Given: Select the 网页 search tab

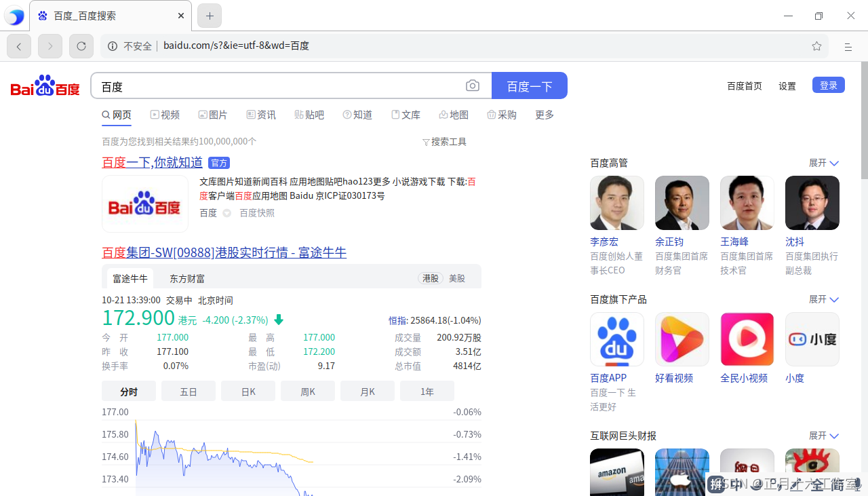Looking at the screenshot, I should pos(117,115).
